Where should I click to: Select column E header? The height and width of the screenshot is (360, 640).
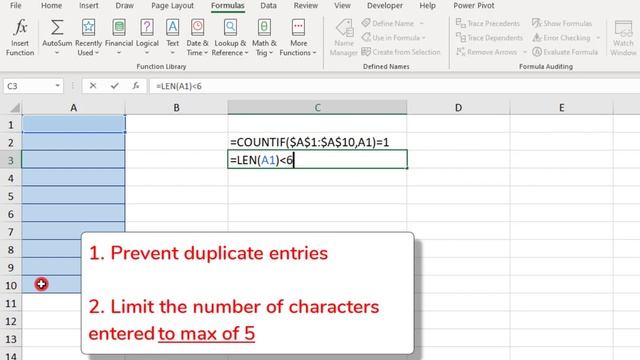[x=562, y=107]
